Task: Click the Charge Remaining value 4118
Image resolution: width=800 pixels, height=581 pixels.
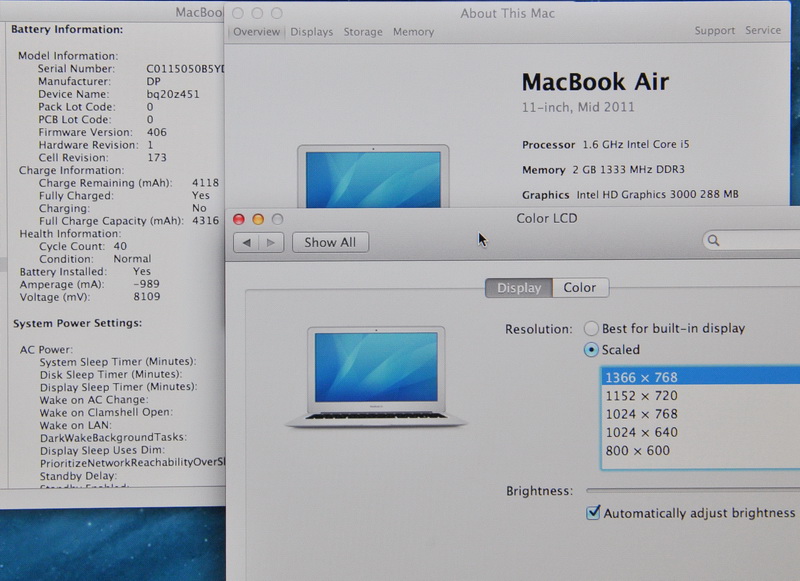Action: 205,183
